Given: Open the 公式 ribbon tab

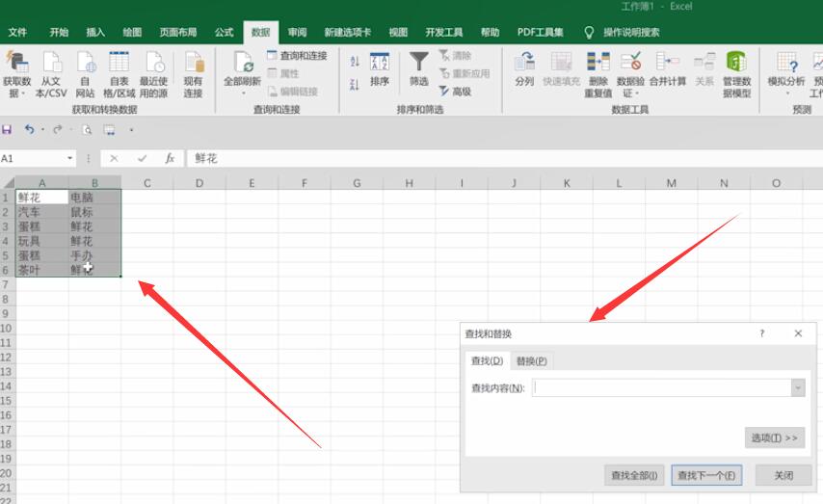Looking at the screenshot, I should 224,32.
